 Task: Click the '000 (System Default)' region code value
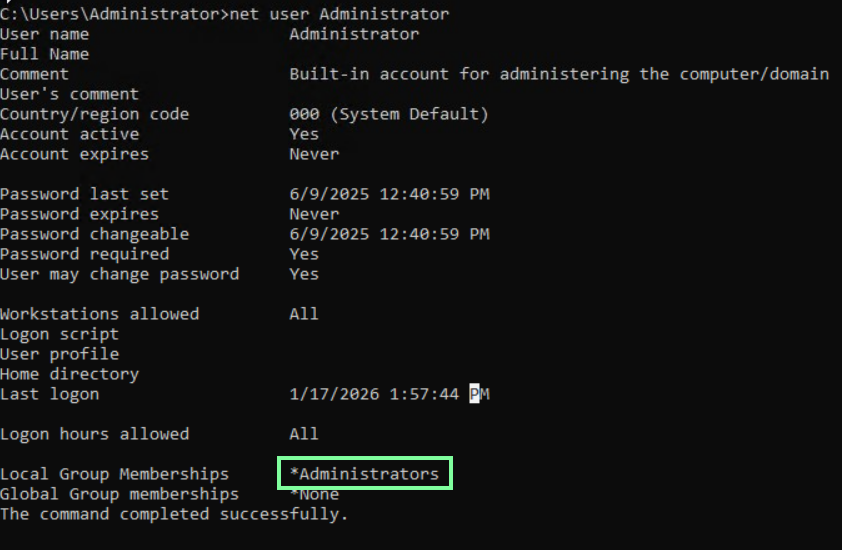point(388,114)
